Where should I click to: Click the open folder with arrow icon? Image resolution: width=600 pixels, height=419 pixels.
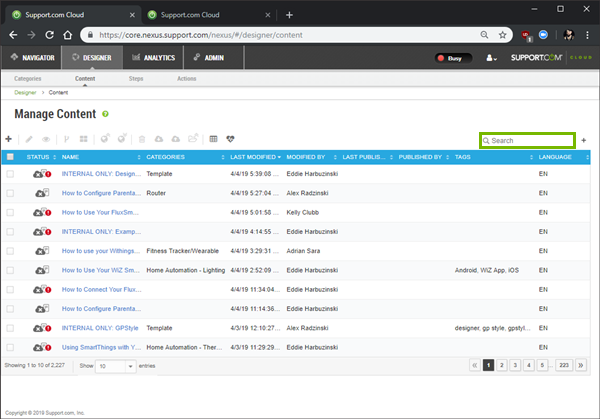coord(193,138)
